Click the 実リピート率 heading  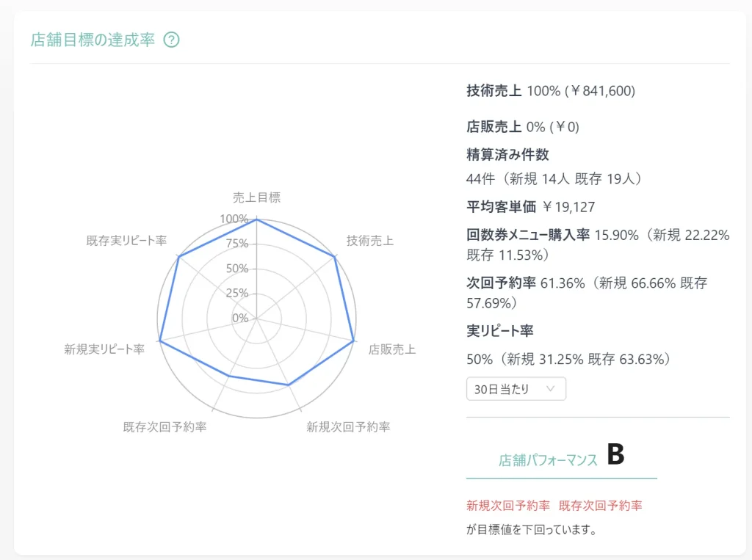pos(499,330)
